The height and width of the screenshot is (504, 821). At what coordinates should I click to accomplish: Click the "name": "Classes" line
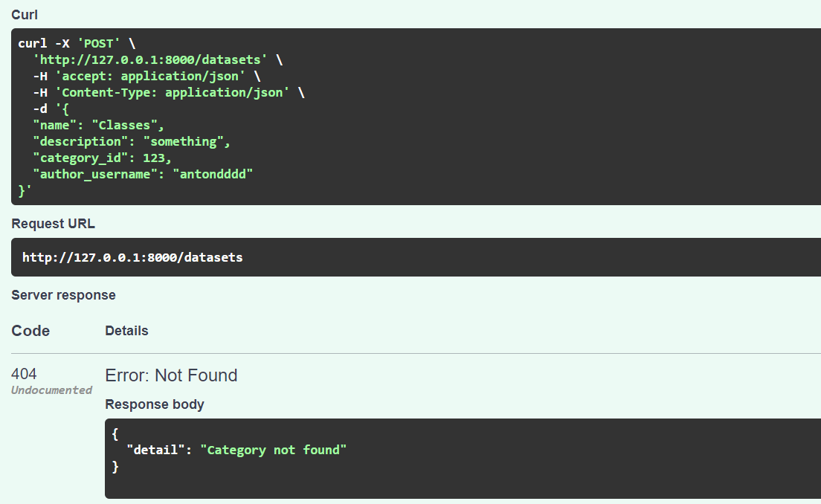tap(99, 126)
